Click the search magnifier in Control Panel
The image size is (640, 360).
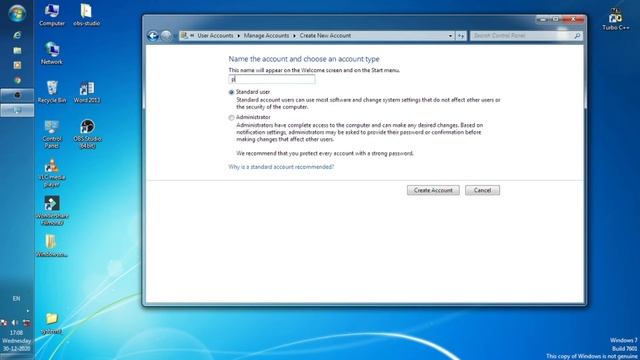577,36
